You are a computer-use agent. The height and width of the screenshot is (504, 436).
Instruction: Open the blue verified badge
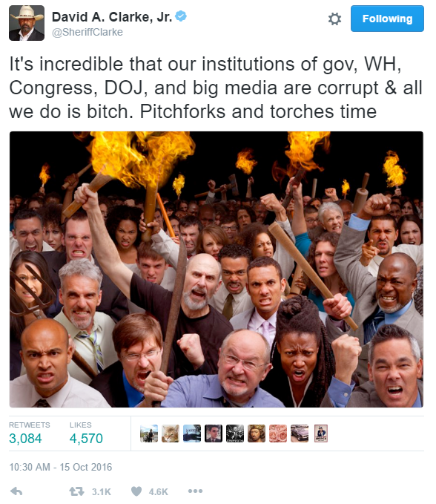[181, 16]
